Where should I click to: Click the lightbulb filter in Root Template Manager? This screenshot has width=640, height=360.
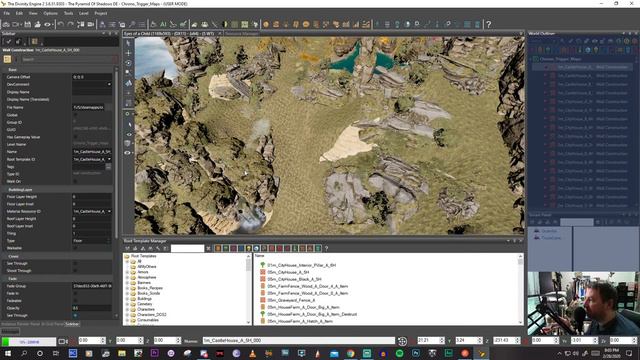(249, 248)
